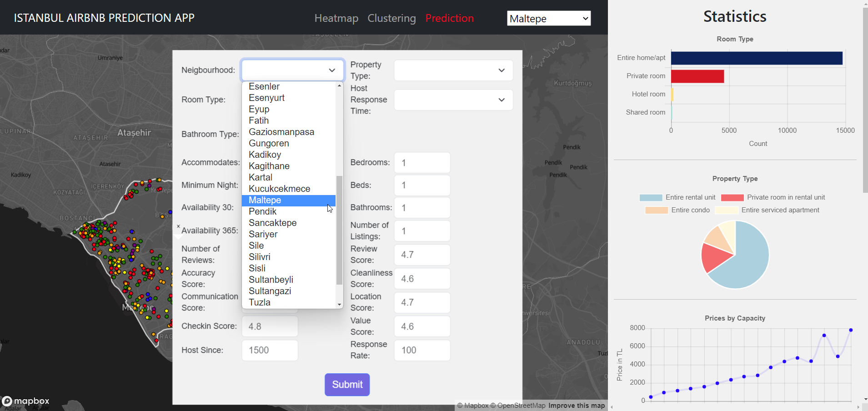The image size is (868, 411).
Task: Click inside the Bedrooms input field
Action: point(421,162)
